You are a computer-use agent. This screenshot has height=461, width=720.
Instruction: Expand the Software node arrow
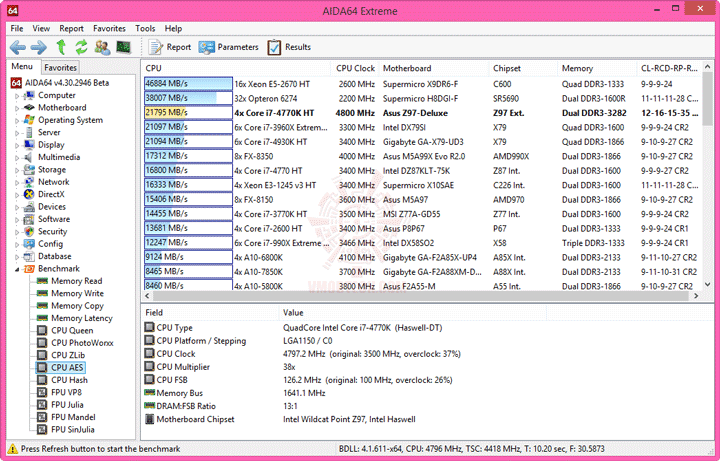coord(17,219)
